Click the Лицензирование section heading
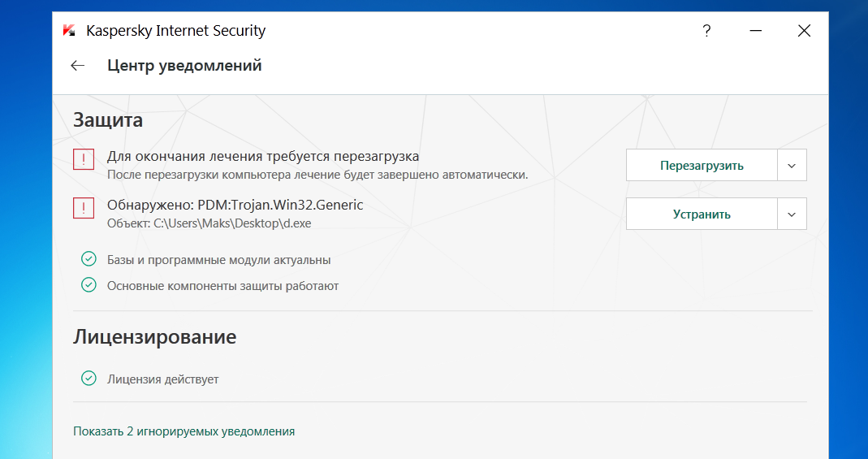This screenshot has width=868, height=459. [x=154, y=336]
